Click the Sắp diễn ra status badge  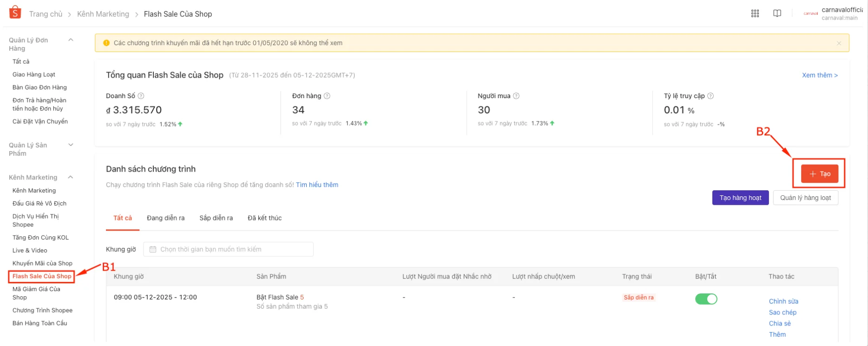click(x=638, y=298)
